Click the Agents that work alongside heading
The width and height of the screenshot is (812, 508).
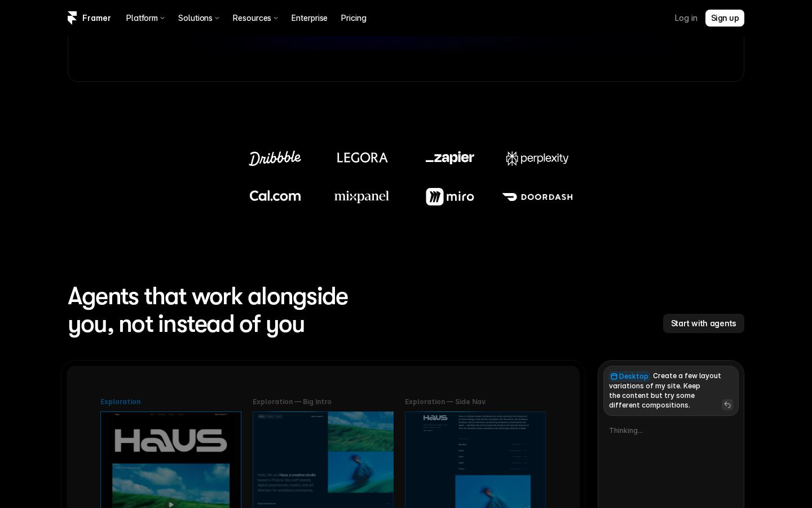(208, 310)
